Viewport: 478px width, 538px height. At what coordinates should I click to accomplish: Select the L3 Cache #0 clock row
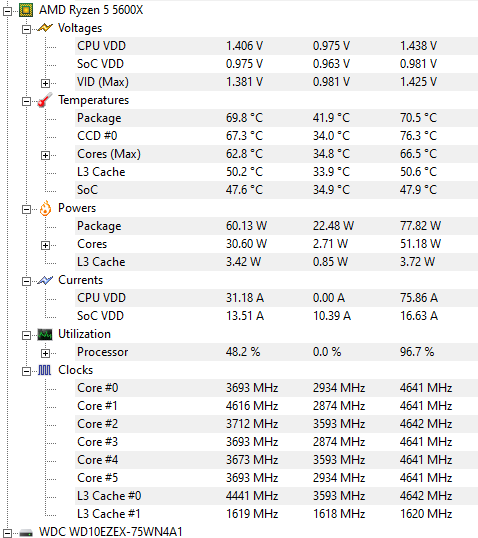coord(276,496)
